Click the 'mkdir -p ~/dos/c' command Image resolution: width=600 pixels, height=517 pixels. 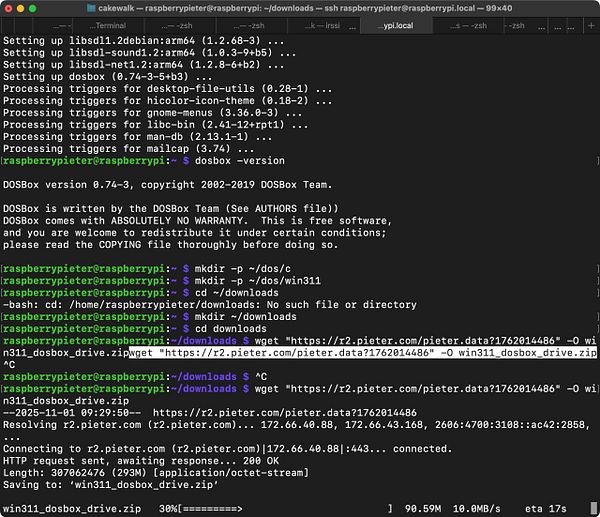click(x=243, y=269)
